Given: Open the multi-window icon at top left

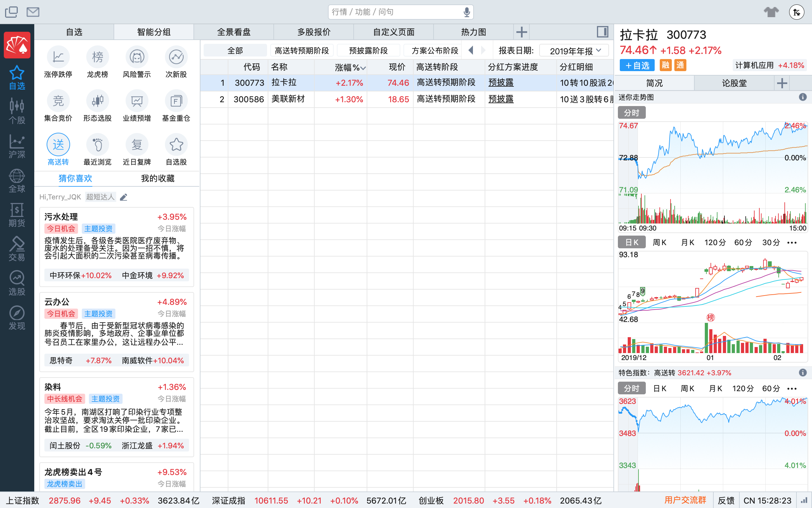Looking at the screenshot, I should click(x=11, y=12).
